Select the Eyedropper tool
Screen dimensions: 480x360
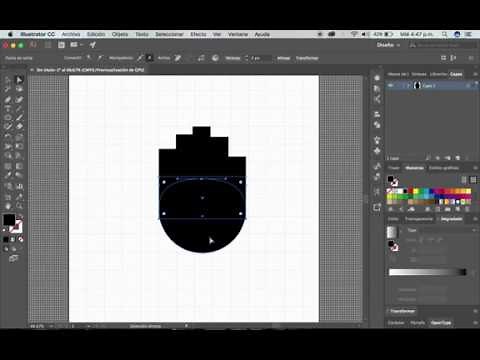click(8, 175)
